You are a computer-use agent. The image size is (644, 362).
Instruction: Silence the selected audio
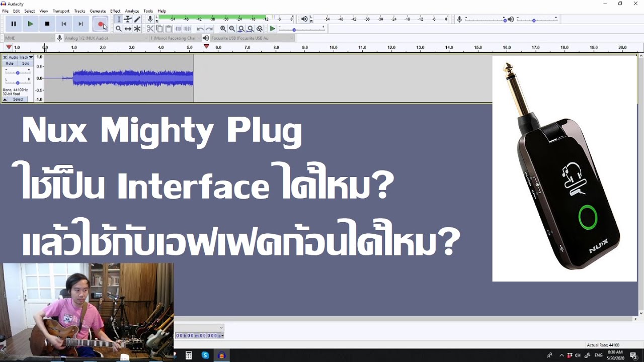187,29
